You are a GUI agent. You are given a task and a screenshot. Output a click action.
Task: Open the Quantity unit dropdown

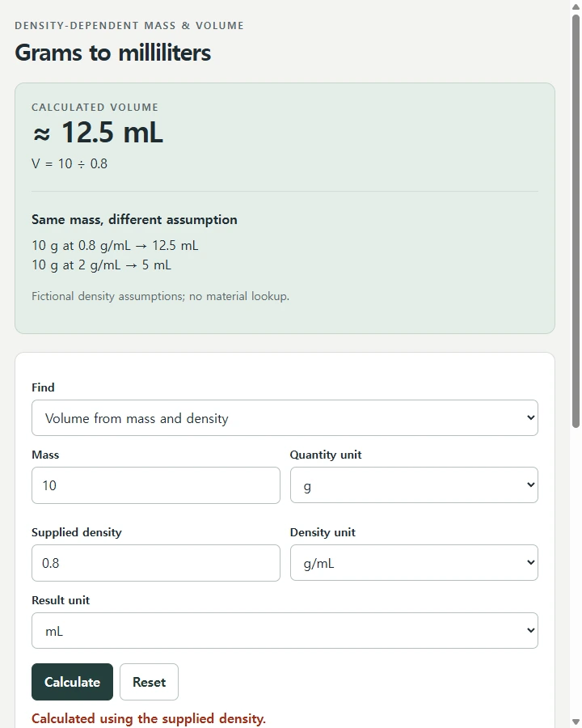[x=414, y=485]
